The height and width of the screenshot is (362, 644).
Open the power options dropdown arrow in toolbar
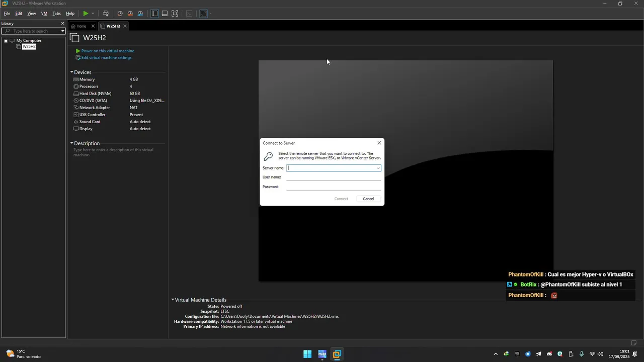(x=93, y=14)
